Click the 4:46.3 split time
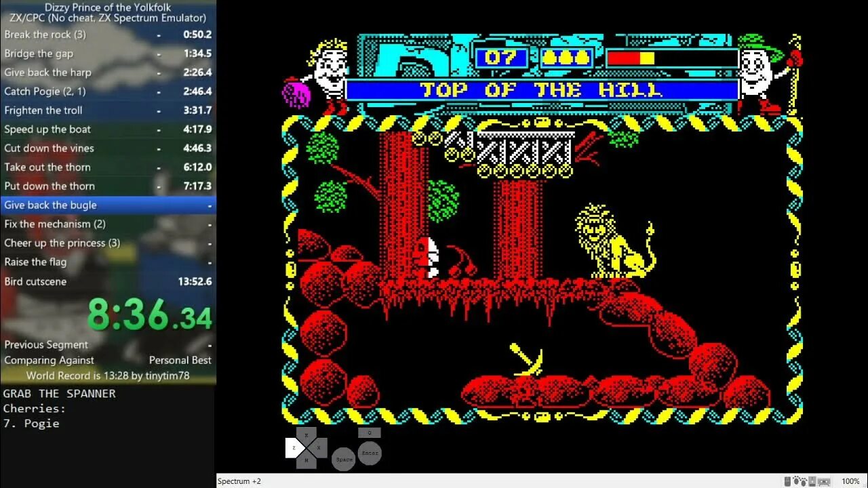Viewport: 868px width, 488px height. (x=197, y=148)
